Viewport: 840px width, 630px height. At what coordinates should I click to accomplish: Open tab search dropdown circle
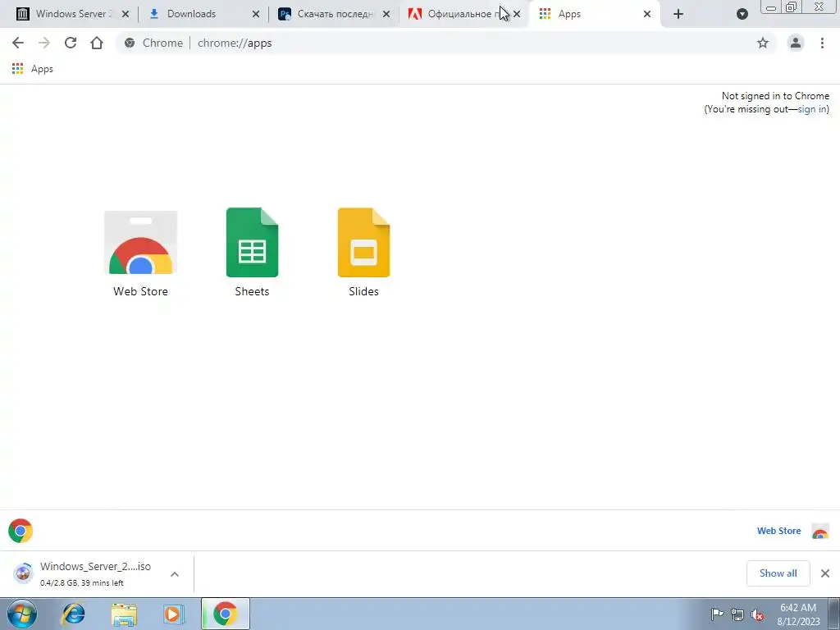point(742,14)
